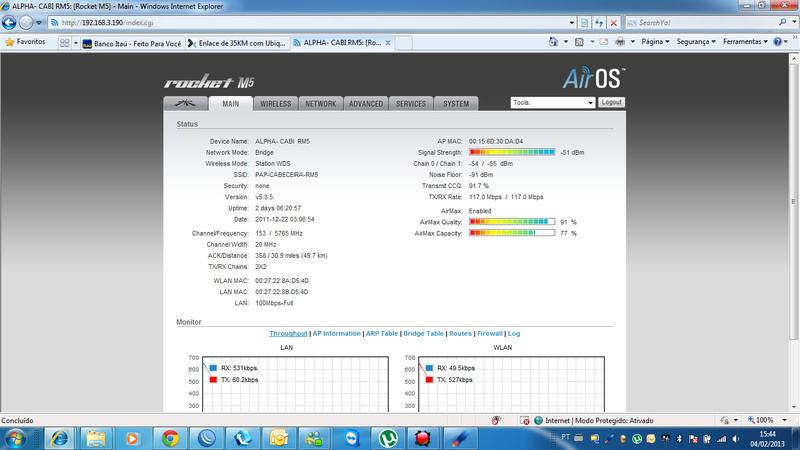Click the Home page icon

[553, 42]
